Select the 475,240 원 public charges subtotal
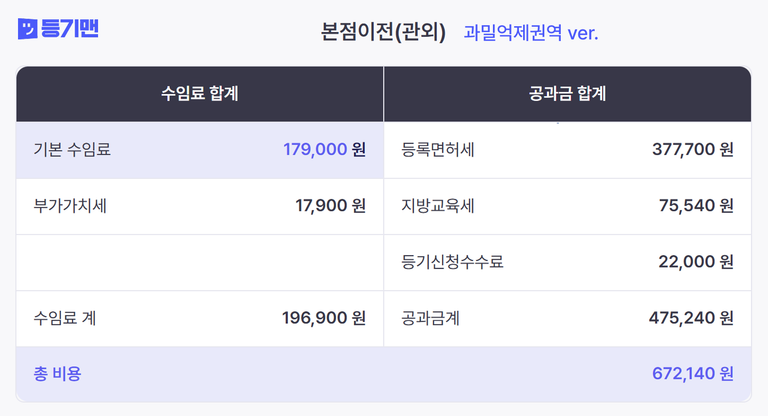The width and height of the screenshot is (768, 416). tap(692, 318)
